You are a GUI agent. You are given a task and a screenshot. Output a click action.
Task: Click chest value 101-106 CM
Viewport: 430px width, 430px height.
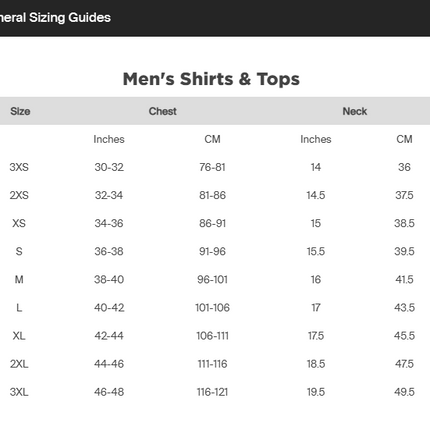pos(212,307)
